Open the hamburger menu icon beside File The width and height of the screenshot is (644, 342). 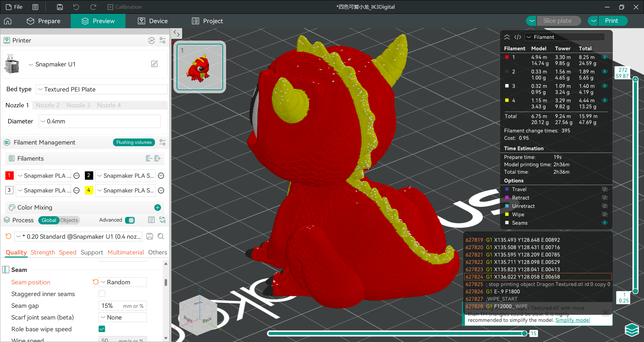coord(35,7)
